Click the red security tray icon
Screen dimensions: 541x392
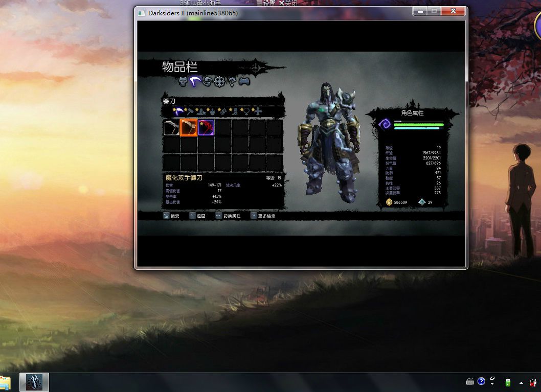pyautogui.click(x=533, y=382)
